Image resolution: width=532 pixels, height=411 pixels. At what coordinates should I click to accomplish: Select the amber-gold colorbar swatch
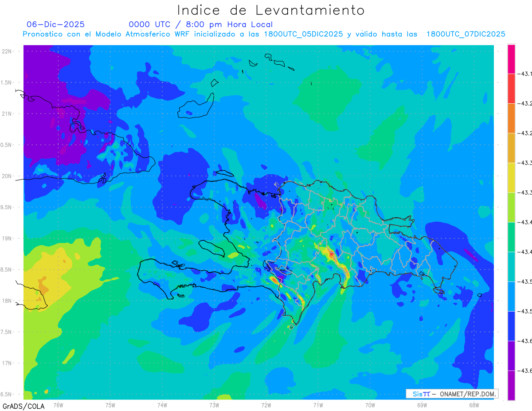(x=511, y=148)
